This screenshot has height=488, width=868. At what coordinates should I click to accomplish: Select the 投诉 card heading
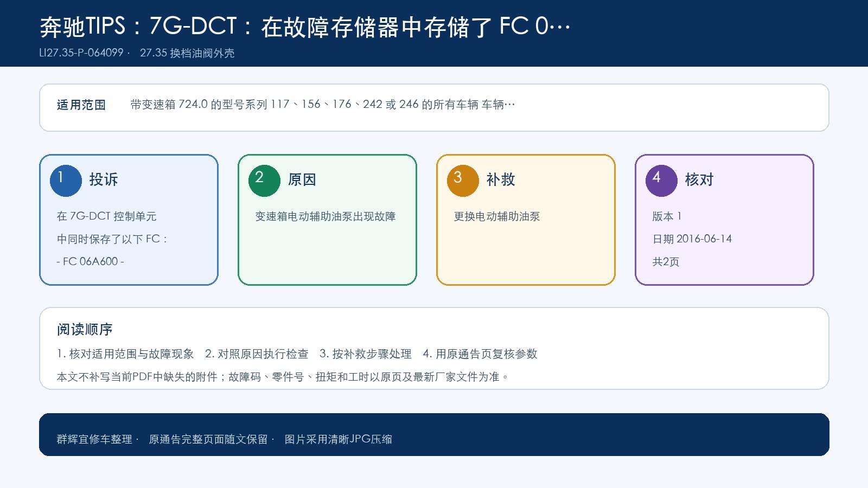[x=104, y=179]
